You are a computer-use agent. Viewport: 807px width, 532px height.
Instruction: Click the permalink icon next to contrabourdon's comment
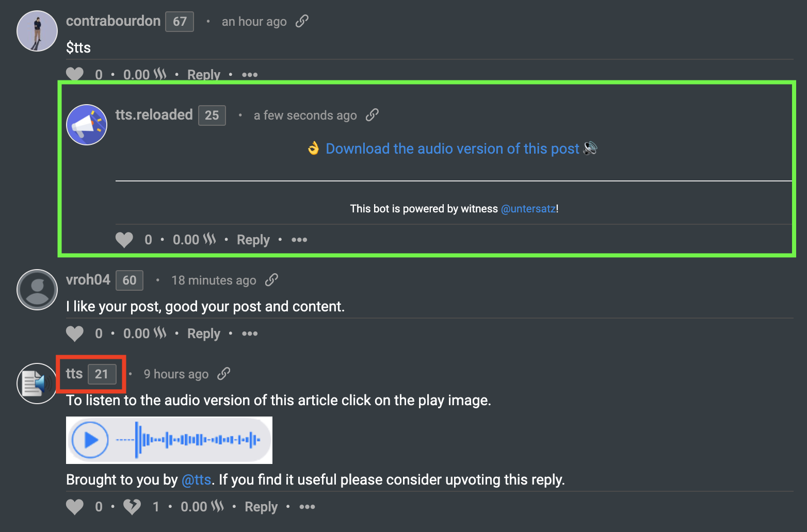302,21
